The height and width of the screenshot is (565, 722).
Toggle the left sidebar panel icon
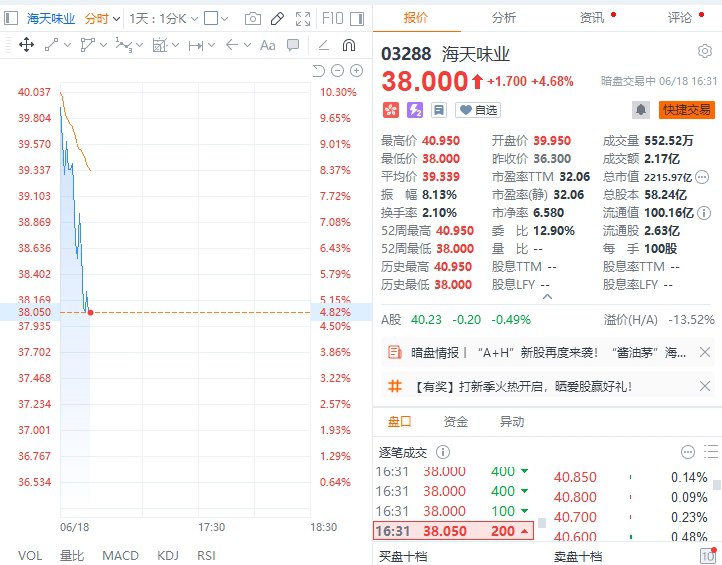tap(11, 18)
